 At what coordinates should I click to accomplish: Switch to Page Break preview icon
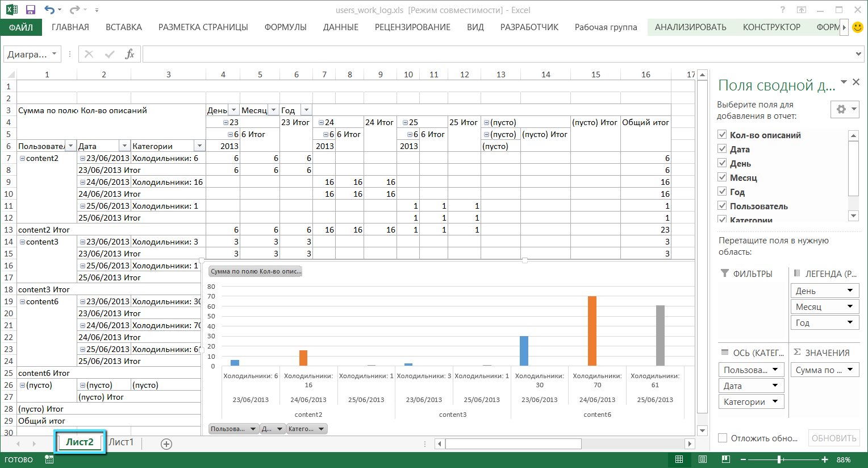pos(726,459)
